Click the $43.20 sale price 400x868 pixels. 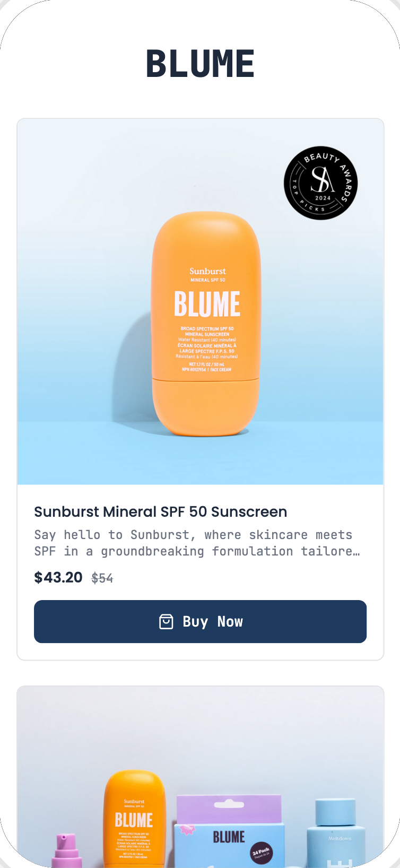click(58, 577)
